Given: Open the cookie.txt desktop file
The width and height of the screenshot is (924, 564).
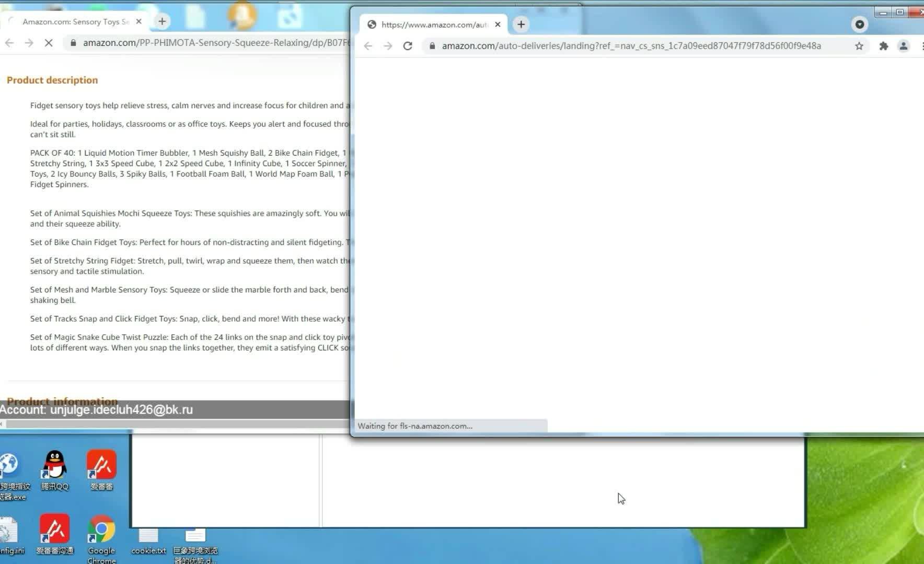Looking at the screenshot, I should (x=148, y=541).
